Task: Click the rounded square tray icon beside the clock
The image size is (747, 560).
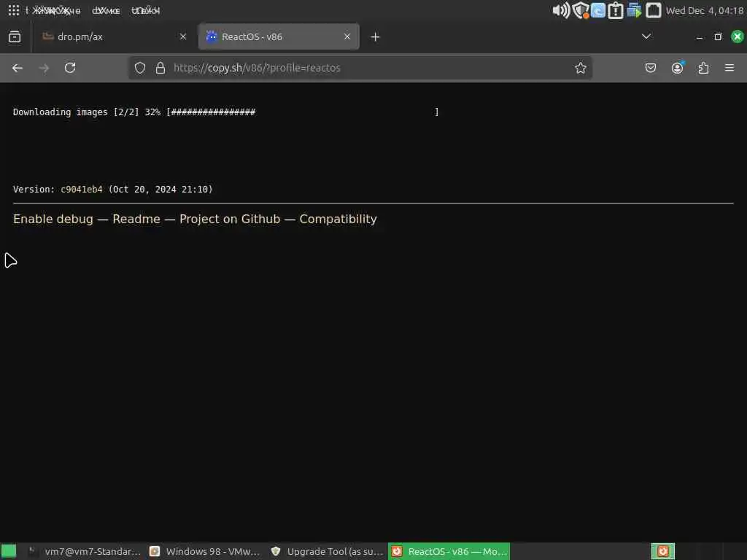Action: coord(653,10)
